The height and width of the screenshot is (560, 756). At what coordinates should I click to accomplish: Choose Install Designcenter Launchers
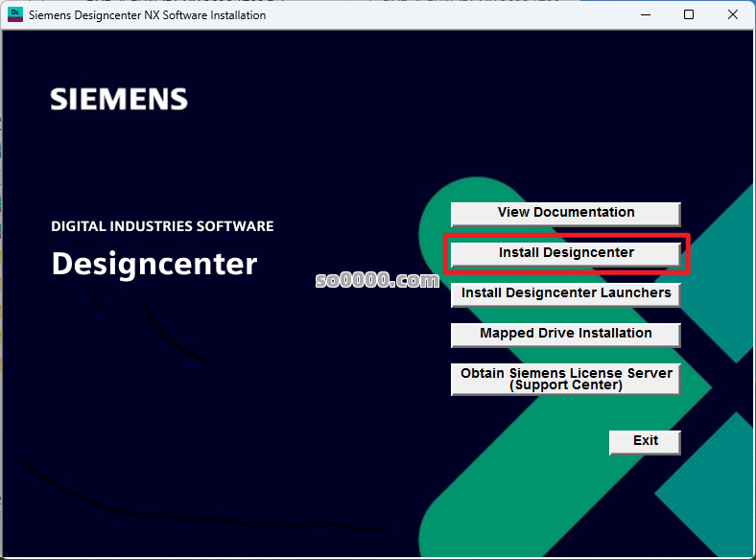[565, 294]
